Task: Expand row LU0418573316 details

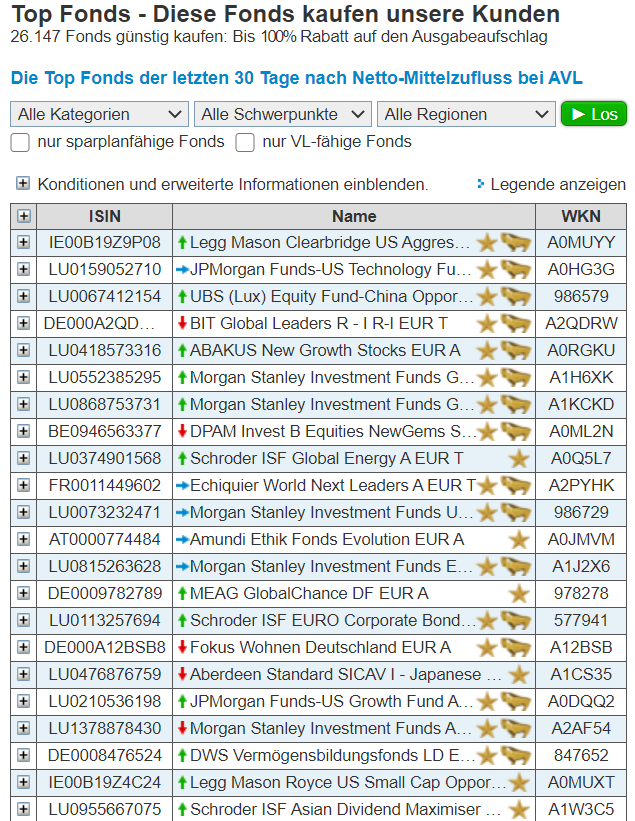Action: coord(24,350)
